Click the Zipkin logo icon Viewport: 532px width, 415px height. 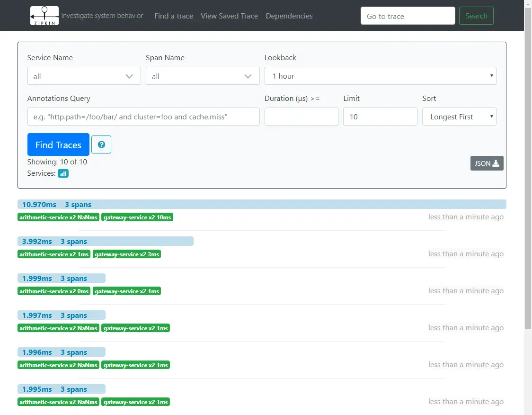tap(44, 16)
